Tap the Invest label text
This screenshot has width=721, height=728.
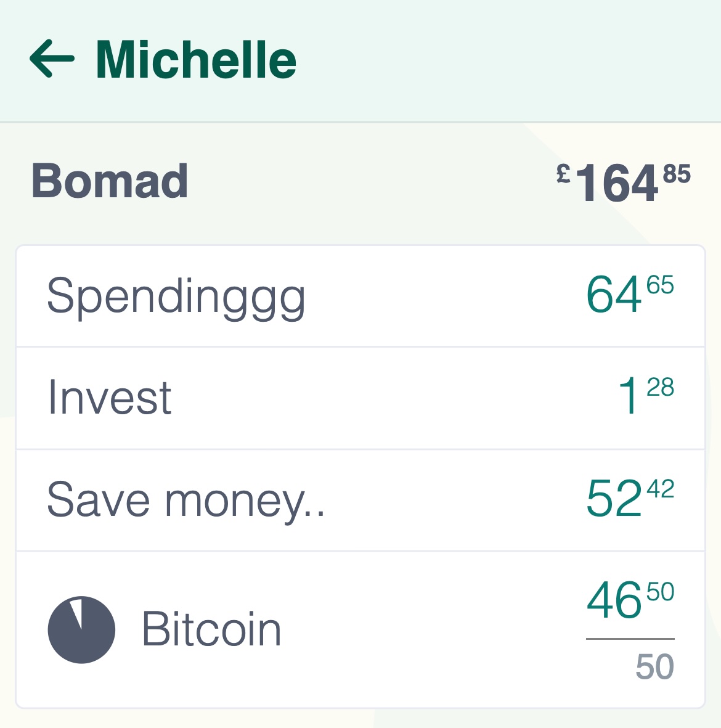tap(110, 396)
